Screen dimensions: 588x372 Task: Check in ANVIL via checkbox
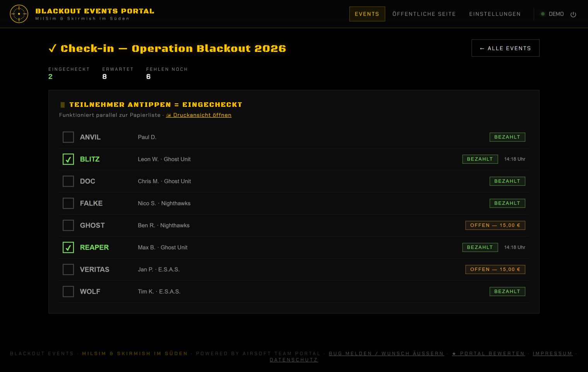tap(68, 137)
